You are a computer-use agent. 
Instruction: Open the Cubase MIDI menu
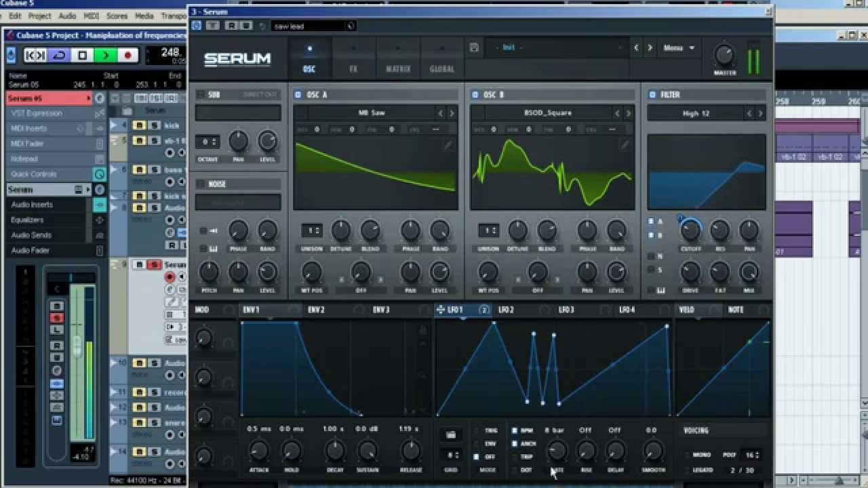[91, 16]
